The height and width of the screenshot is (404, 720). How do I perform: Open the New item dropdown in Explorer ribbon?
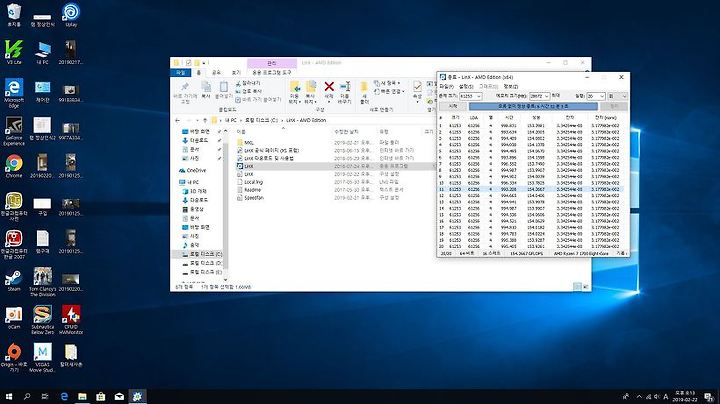click(x=387, y=83)
